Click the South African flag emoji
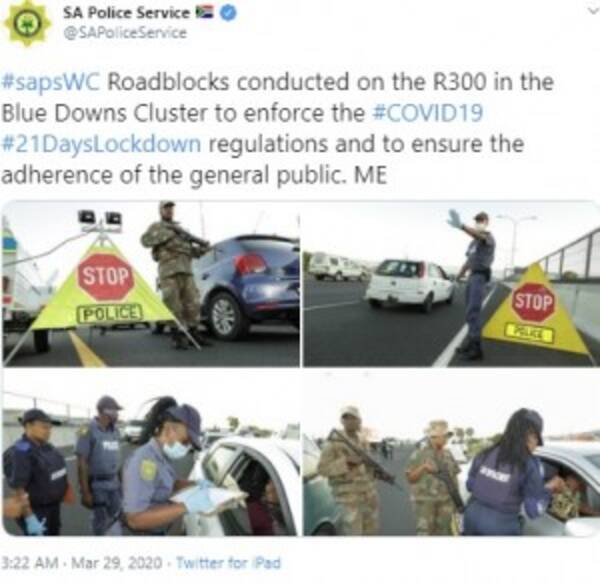This screenshot has height=584, width=600. (x=205, y=13)
